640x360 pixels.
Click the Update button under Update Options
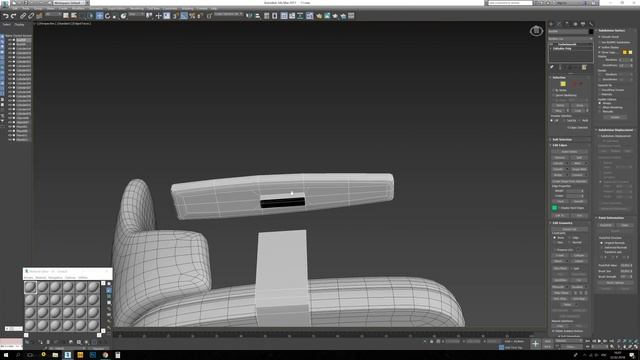615,117
